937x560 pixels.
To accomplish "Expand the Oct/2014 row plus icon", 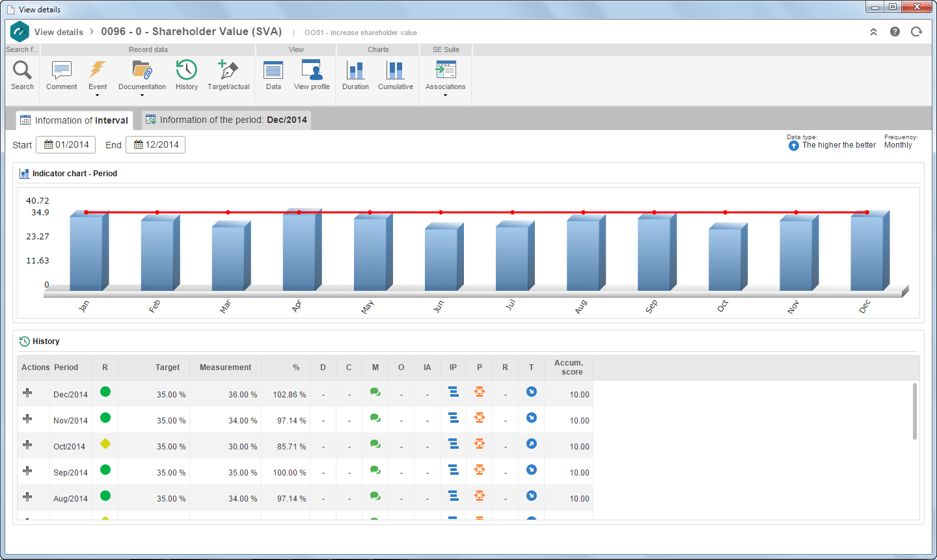I will 27,444.
